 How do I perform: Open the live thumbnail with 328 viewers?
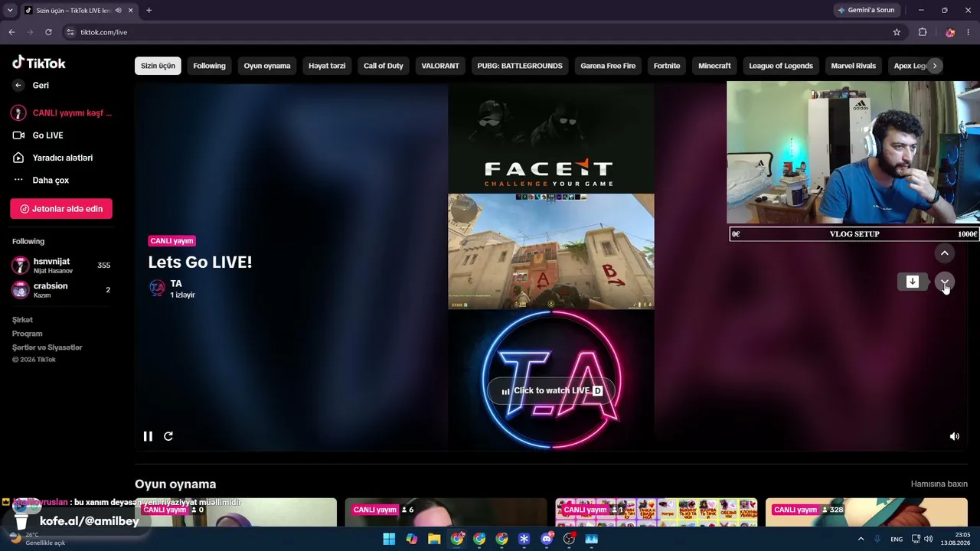coord(867,513)
